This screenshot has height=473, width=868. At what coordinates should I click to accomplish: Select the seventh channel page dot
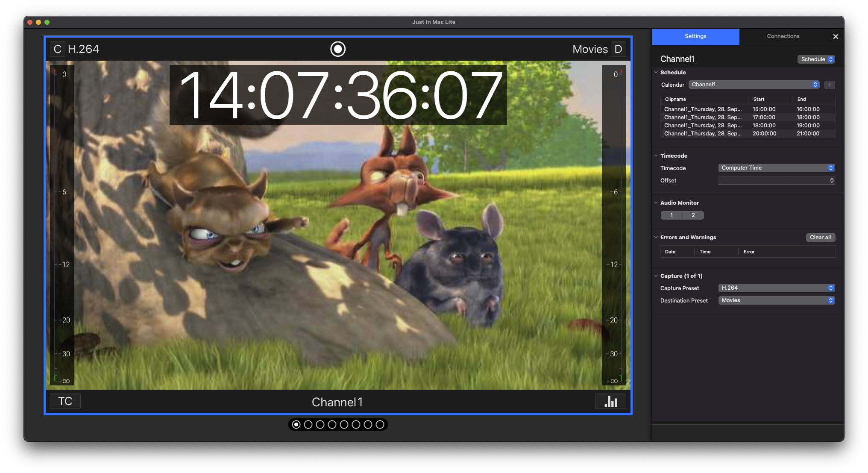click(368, 425)
